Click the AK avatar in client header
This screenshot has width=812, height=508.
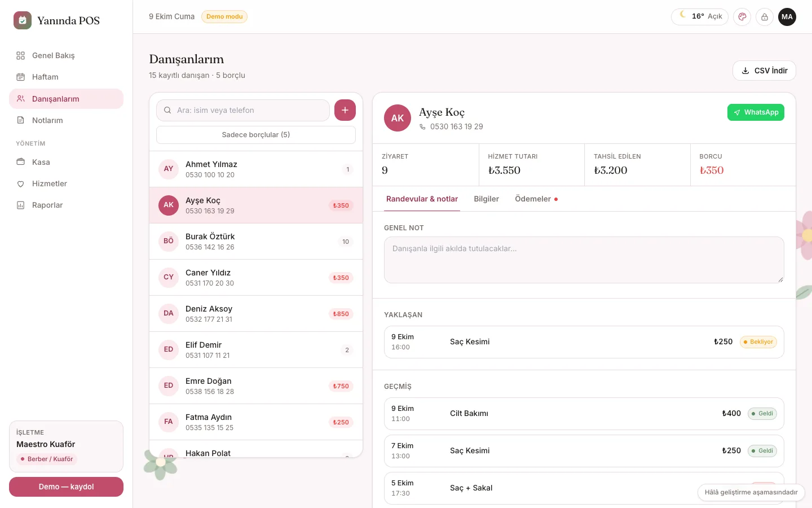(x=398, y=118)
